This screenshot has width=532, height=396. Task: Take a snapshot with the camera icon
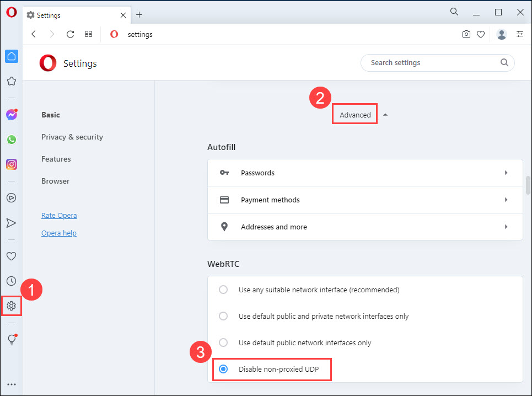[466, 34]
